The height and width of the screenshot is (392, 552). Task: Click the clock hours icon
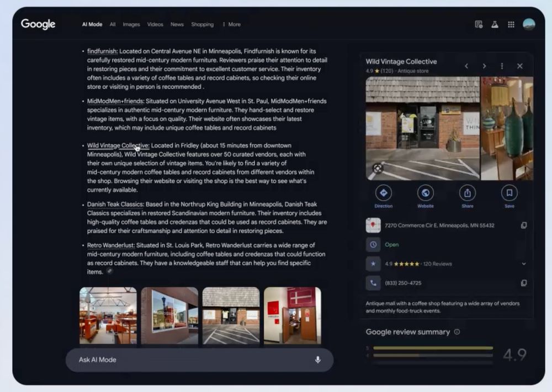point(373,244)
